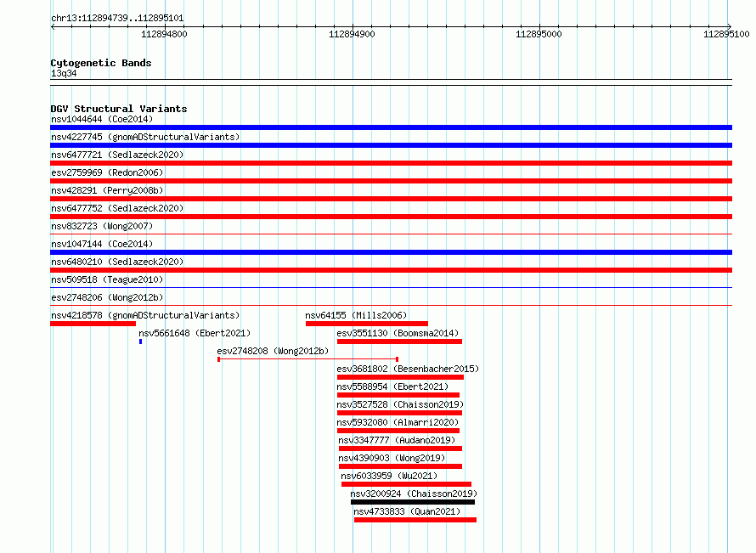This screenshot has width=756, height=553.
Task: Click the nsv4733833 (Quan2021) red bar
Action: pos(415,520)
